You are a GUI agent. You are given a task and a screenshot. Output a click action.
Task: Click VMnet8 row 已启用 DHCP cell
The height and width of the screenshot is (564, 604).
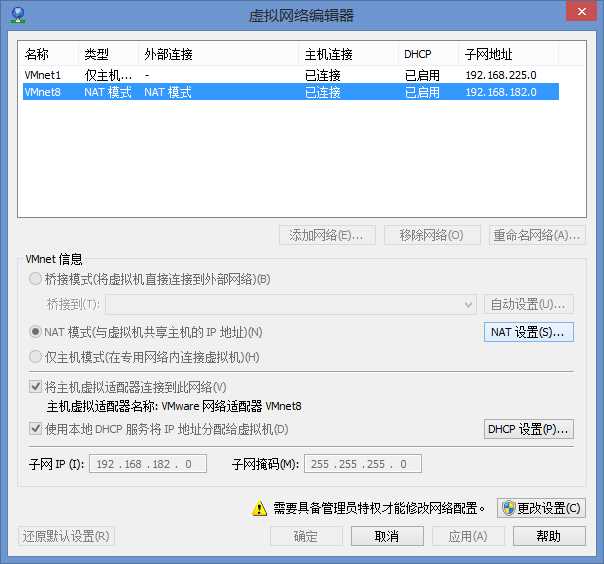tap(422, 92)
